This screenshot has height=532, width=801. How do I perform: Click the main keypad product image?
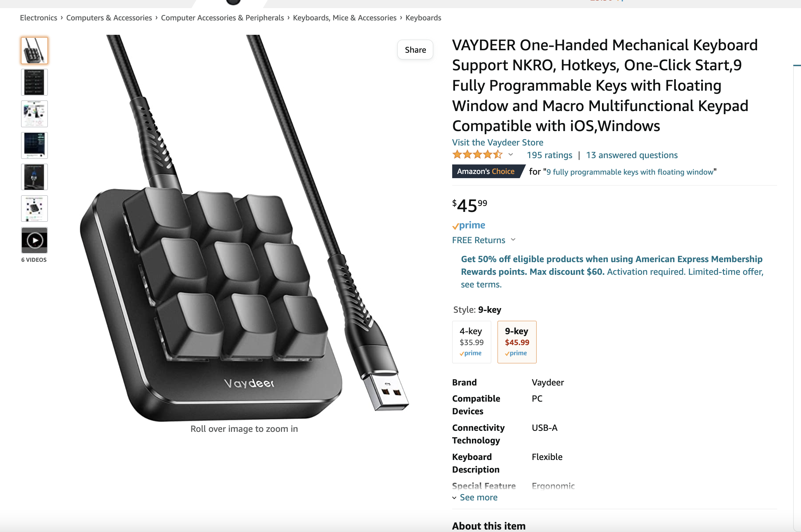coord(244,228)
